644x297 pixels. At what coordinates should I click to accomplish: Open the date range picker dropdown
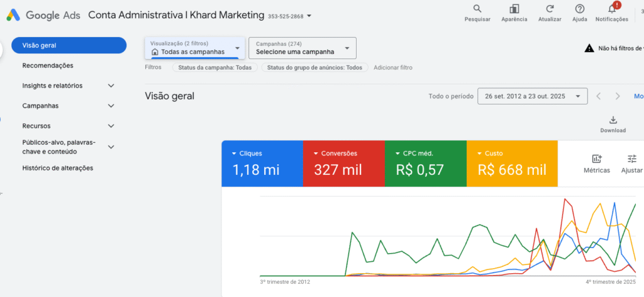532,96
